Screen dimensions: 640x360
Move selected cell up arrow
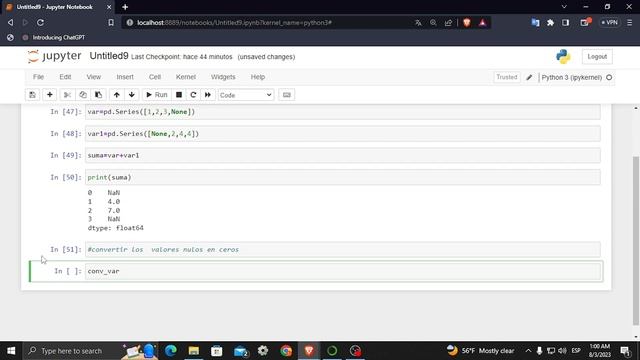(117, 95)
